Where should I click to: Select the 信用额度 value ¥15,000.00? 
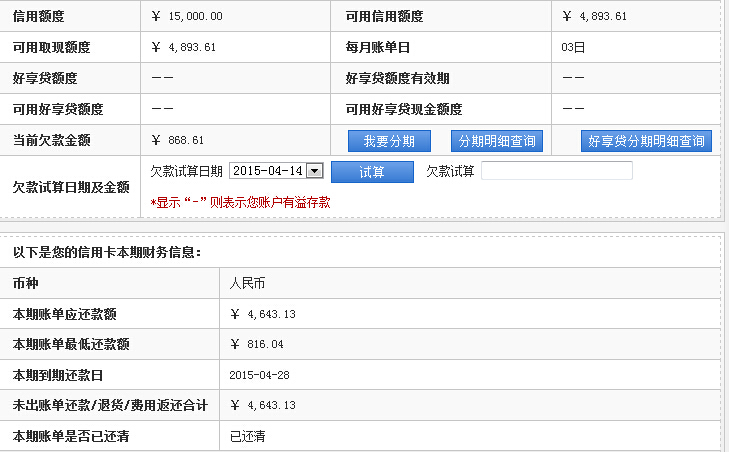[187, 16]
